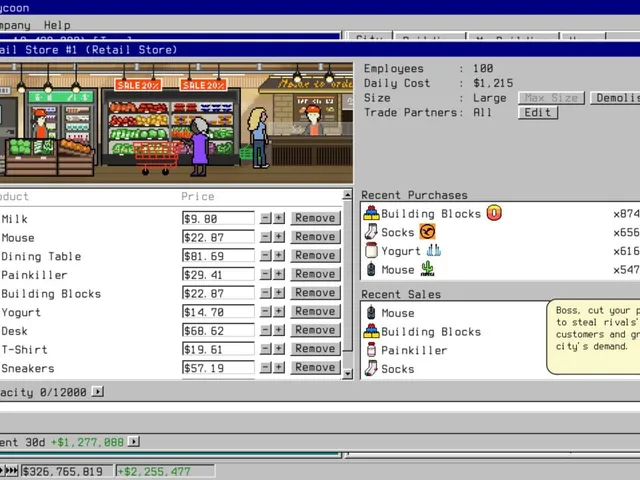
Task: Click the Mouse price field $22.87
Action: [218, 237]
